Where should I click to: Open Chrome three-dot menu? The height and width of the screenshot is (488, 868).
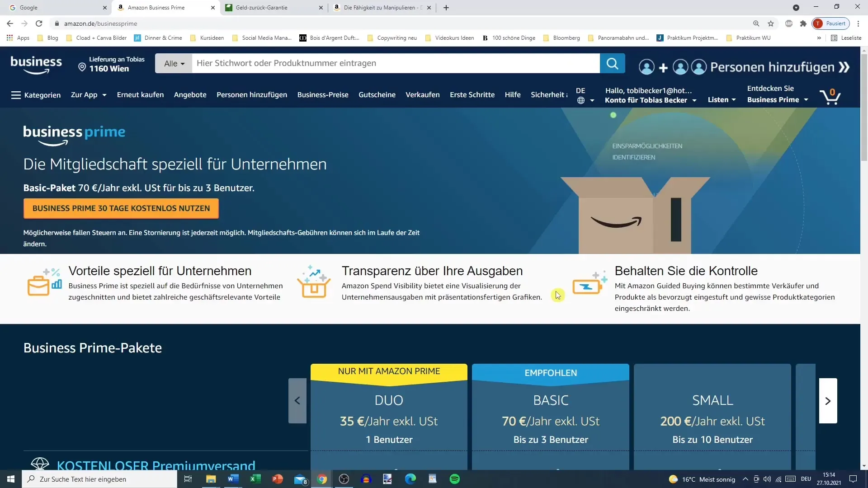click(x=858, y=23)
